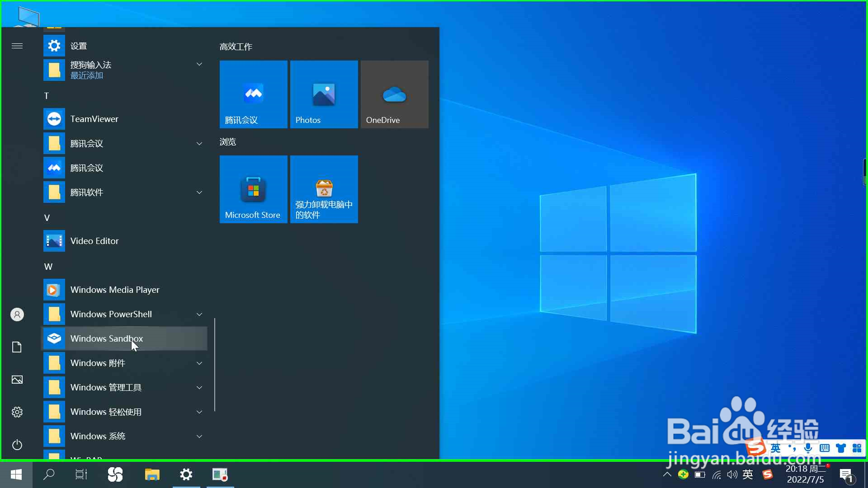The height and width of the screenshot is (488, 868).
Task: Click the app list scrollbar thumb
Action: pyautogui.click(x=215, y=365)
